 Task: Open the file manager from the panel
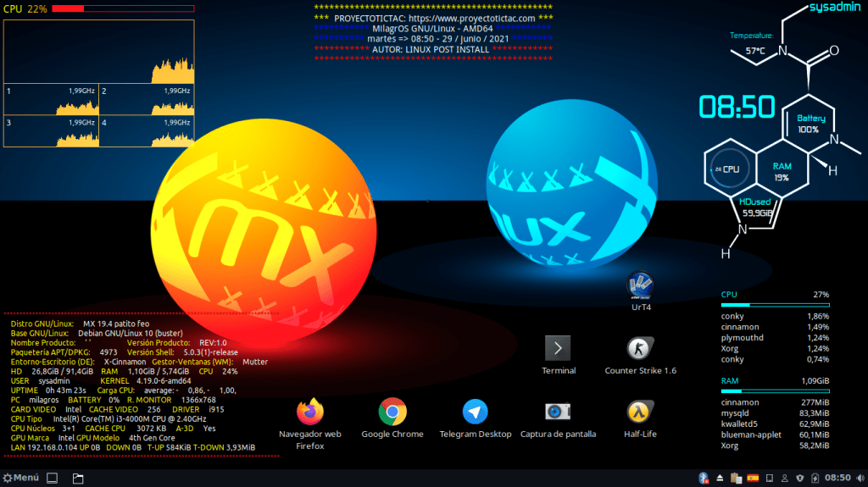coord(78,479)
